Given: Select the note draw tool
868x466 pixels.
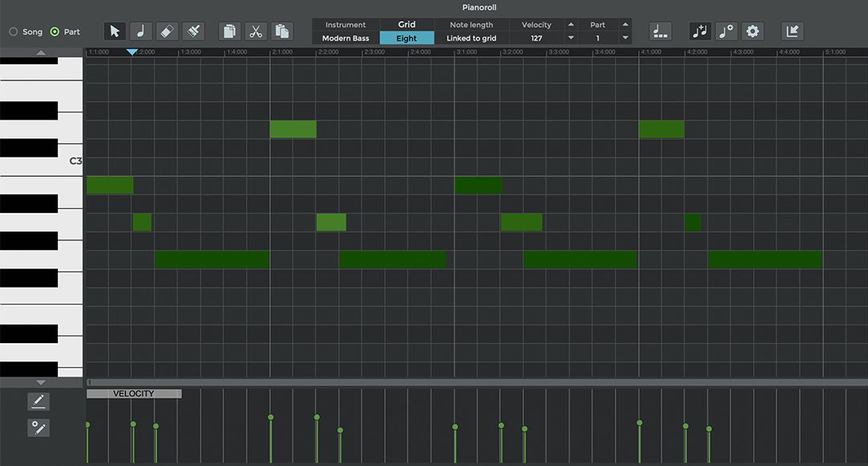Looking at the screenshot, I should click(141, 31).
